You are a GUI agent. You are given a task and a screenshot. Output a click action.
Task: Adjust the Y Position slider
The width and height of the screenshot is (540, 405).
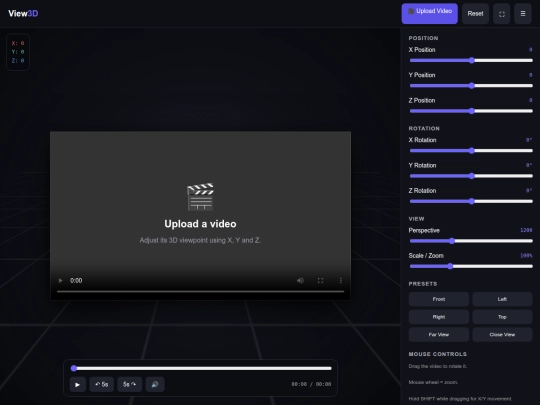(x=471, y=85)
